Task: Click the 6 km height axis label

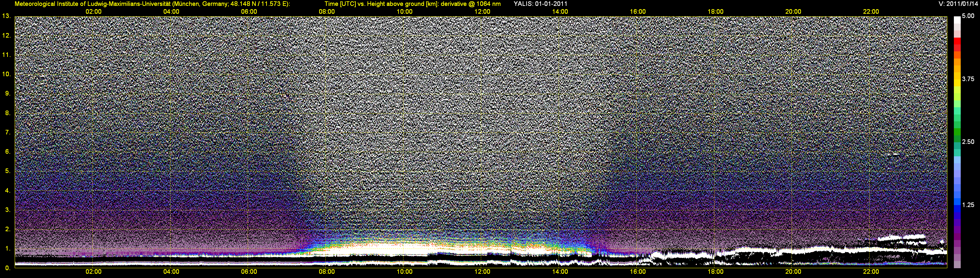Action: coord(7,151)
